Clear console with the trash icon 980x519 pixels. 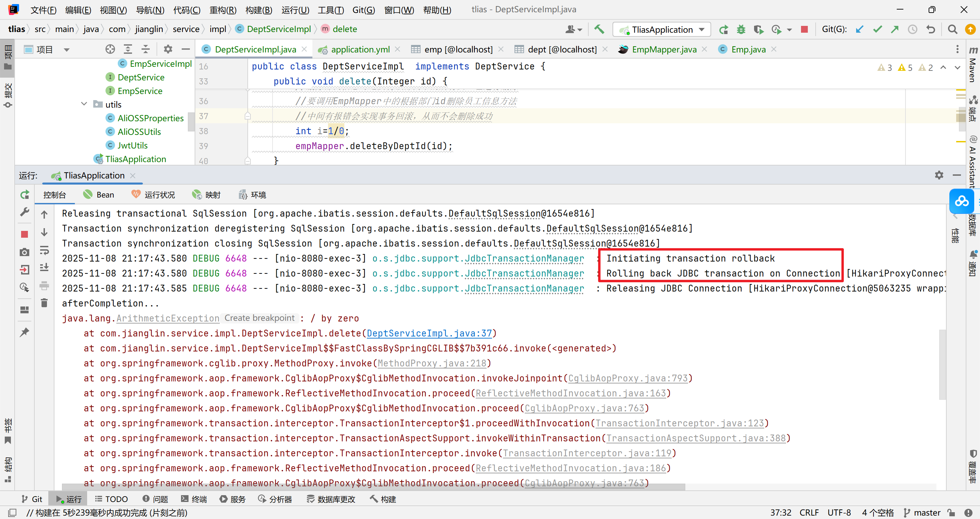click(x=44, y=303)
